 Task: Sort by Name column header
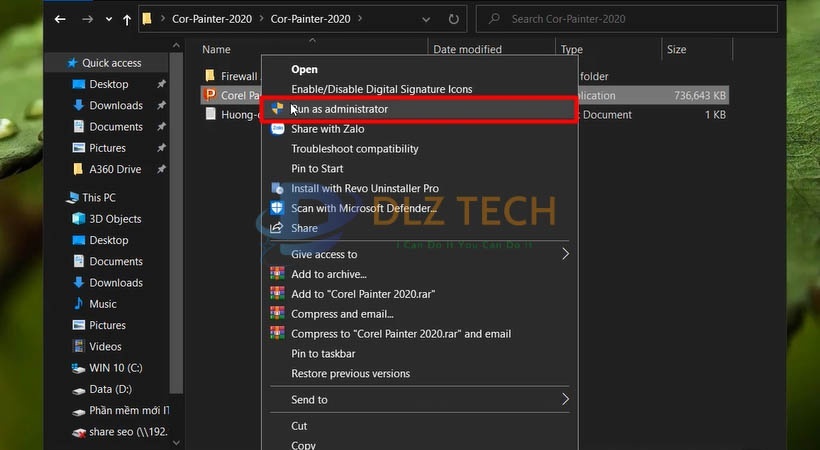click(216, 49)
